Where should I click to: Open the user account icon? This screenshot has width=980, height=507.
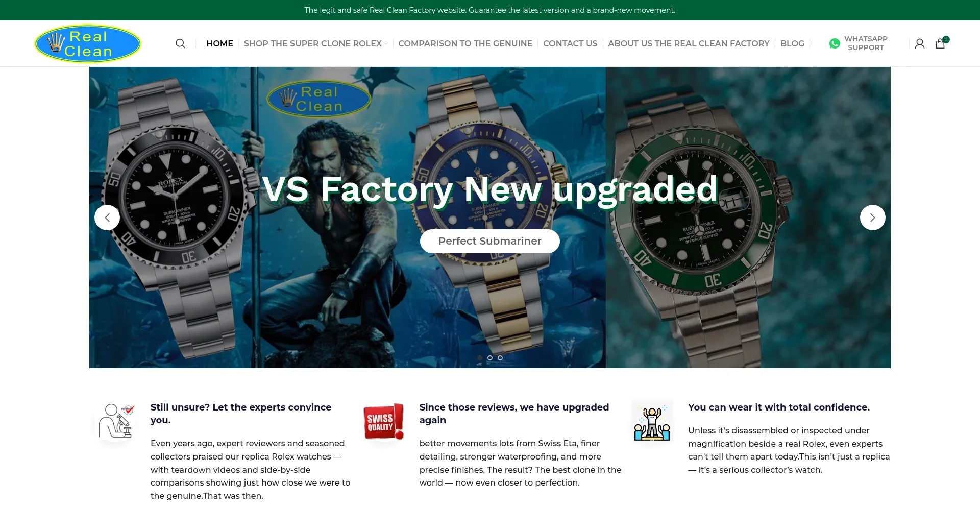click(x=920, y=43)
